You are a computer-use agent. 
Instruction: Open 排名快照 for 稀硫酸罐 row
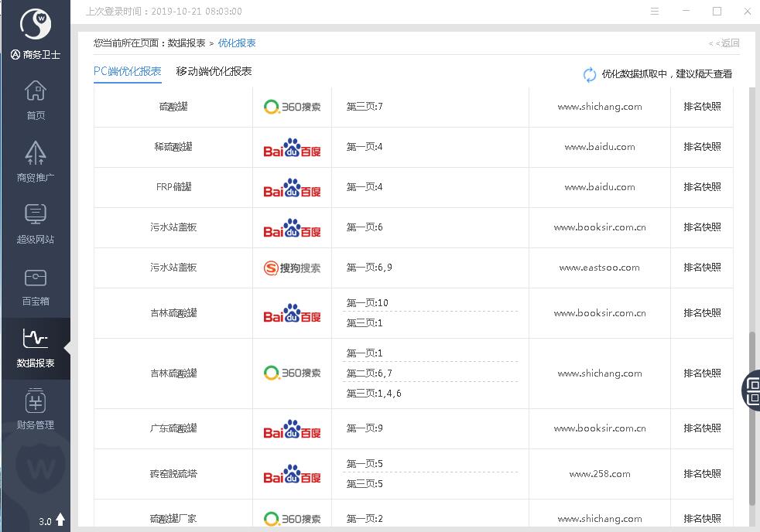pos(702,147)
